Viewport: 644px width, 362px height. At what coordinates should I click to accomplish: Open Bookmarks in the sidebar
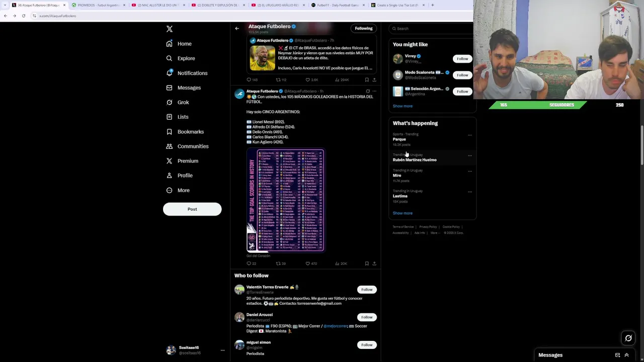point(185,132)
